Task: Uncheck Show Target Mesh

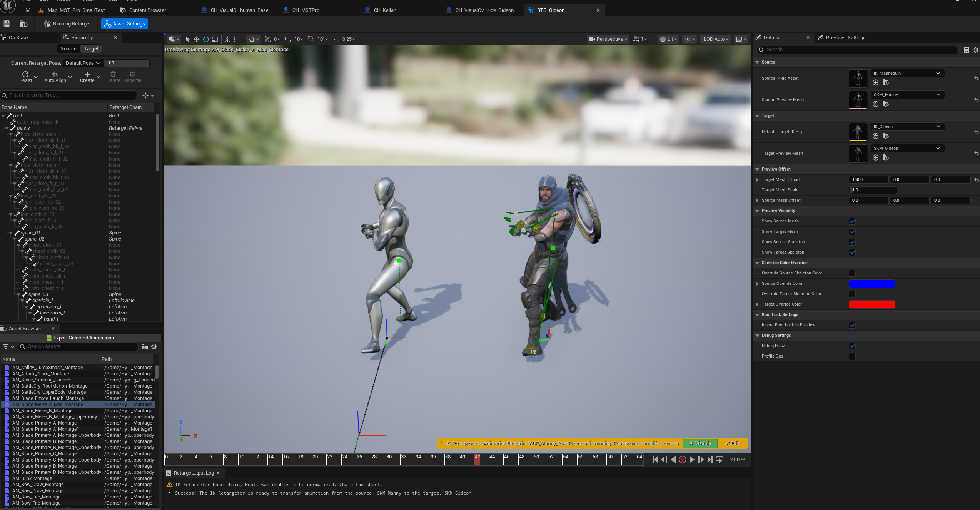Action: pyautogui.click(x=852, y=232)
